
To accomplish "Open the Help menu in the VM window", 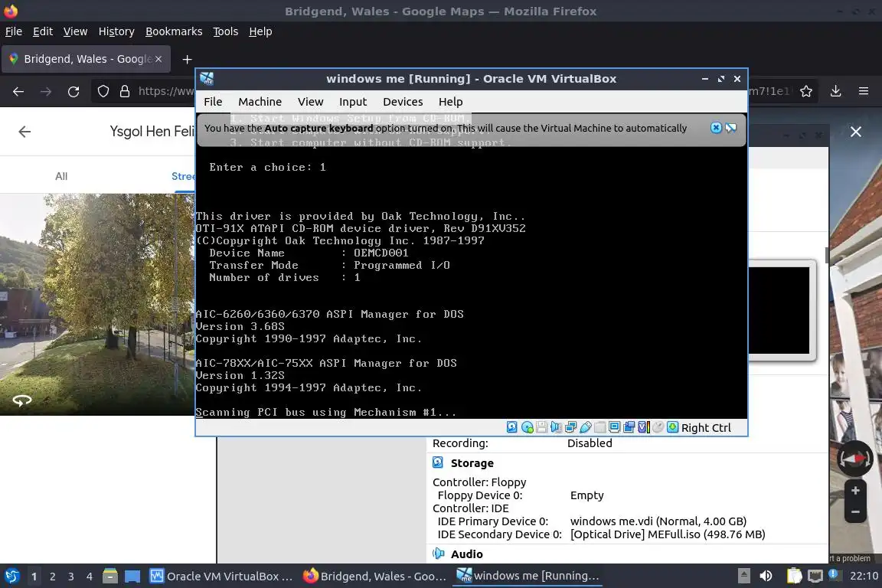I will [x=450, y=102].
